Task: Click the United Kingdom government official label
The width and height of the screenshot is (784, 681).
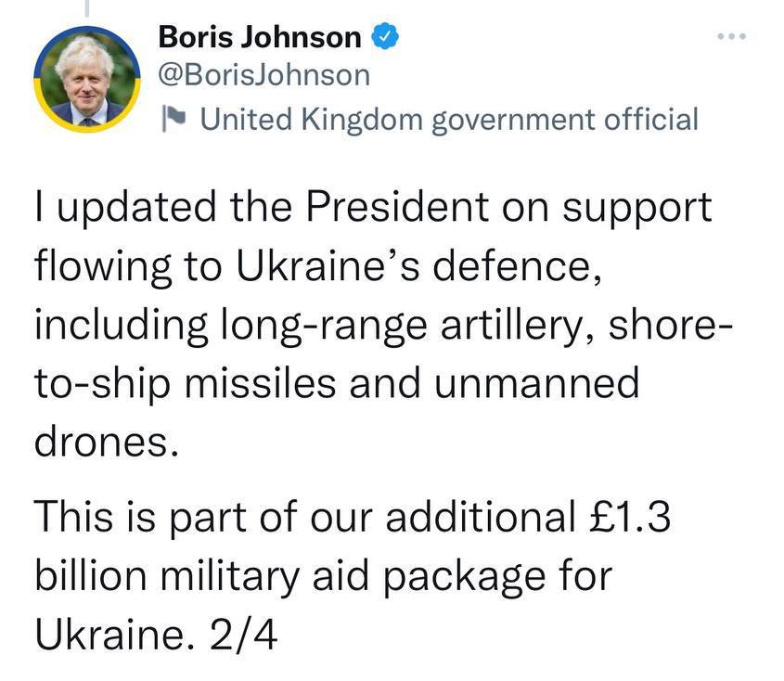Action: 448,119
